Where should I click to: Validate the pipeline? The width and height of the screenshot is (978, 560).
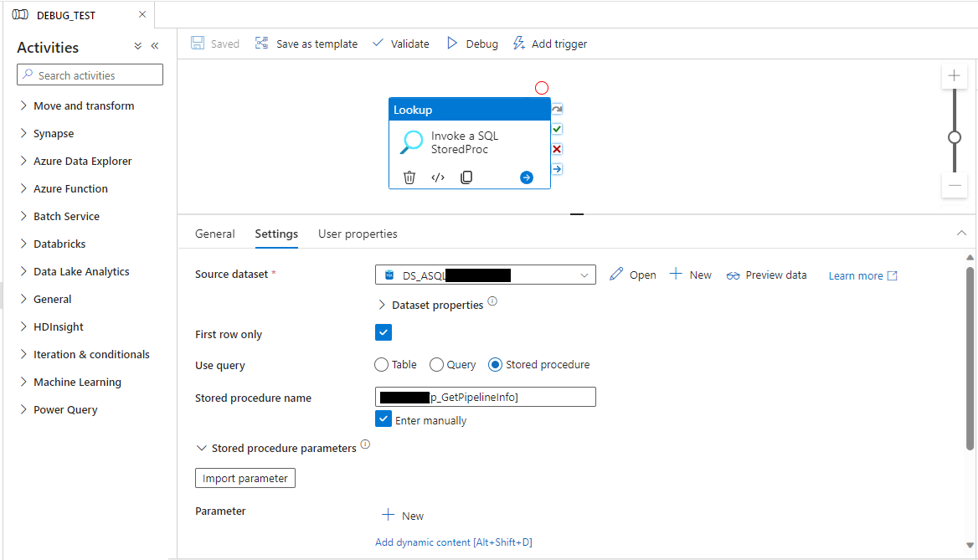(x=400, y=44)
